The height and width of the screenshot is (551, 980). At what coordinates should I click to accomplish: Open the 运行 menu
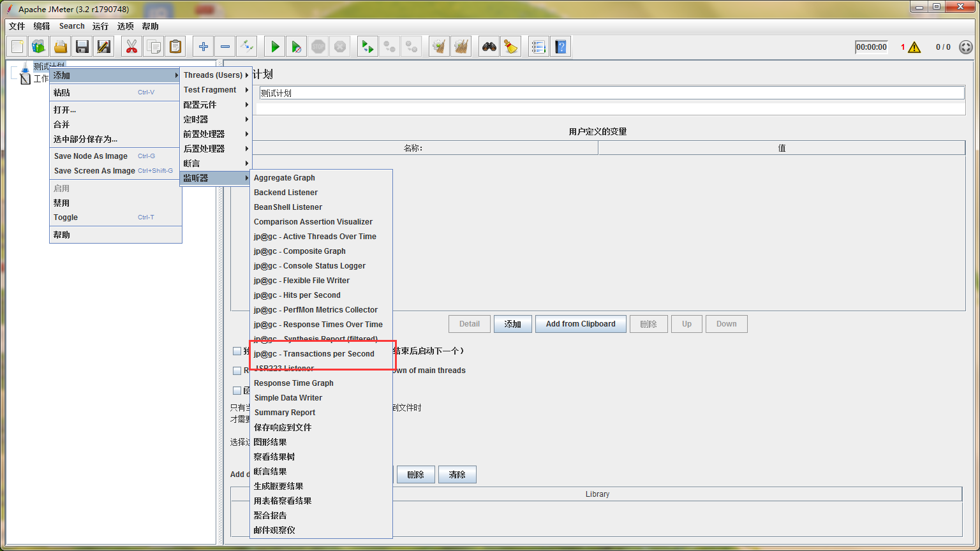(x=100, y=26)
